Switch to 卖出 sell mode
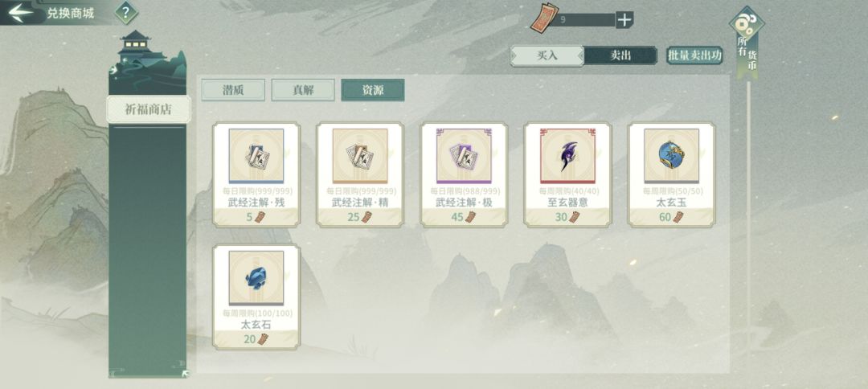868x389 pixels. [x=620, y=55]
